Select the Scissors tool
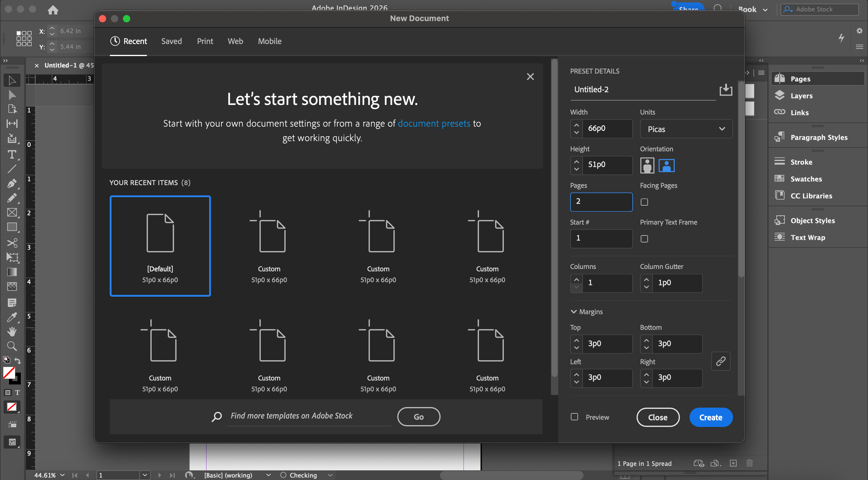The height and width of the screenshot is (480, 868). point(12,243)
